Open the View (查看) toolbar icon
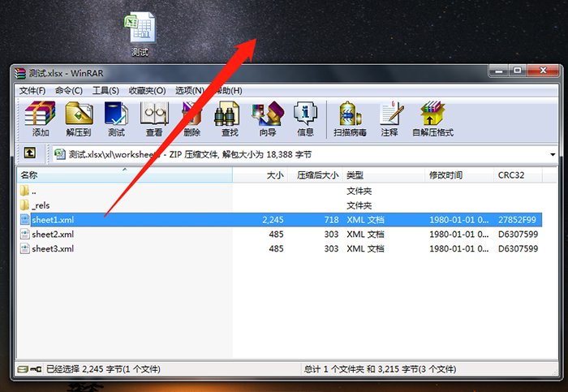568x392 pixels. tap(154, 118)
